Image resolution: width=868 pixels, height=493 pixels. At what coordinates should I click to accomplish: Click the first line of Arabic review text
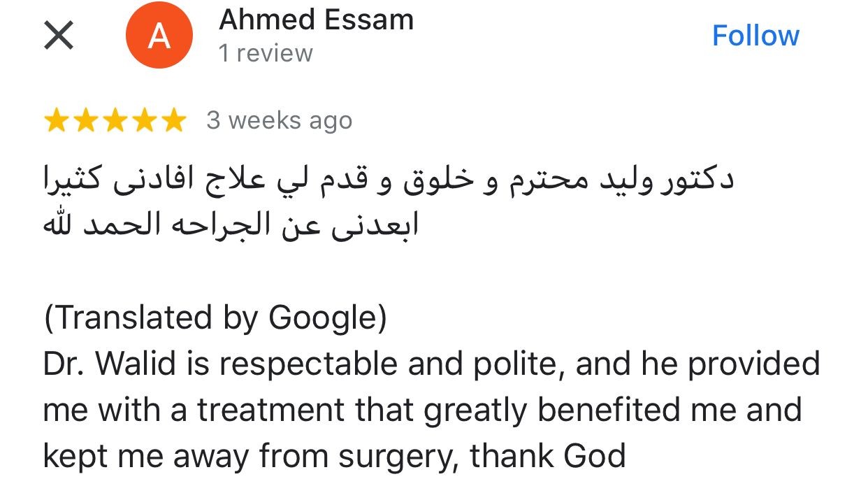point(388,181)
